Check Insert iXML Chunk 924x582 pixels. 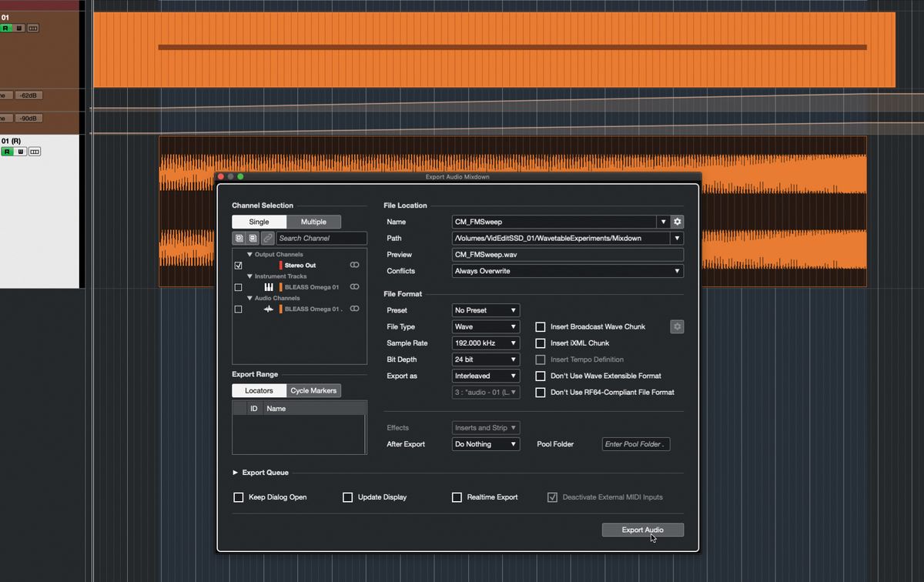[541, 343]
